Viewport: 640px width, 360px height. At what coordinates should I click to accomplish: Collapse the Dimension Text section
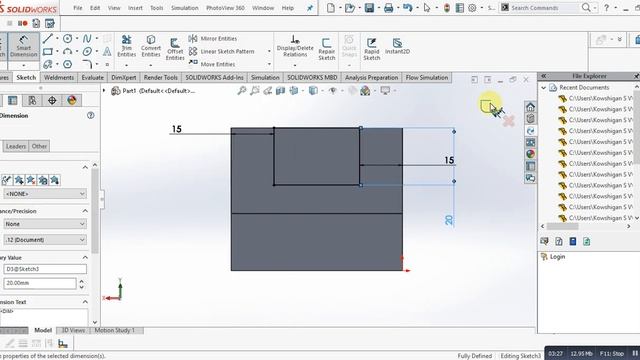point(85,302)
